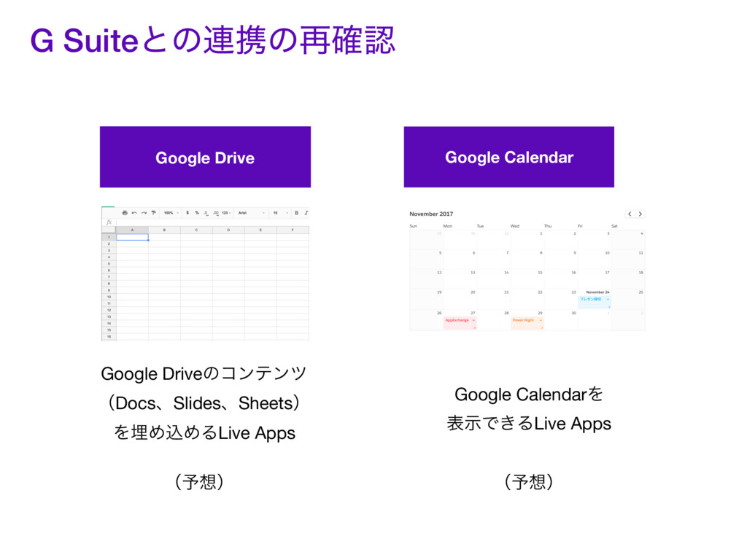Click the 'Sun' weekday header

click(x=413, y=226)
